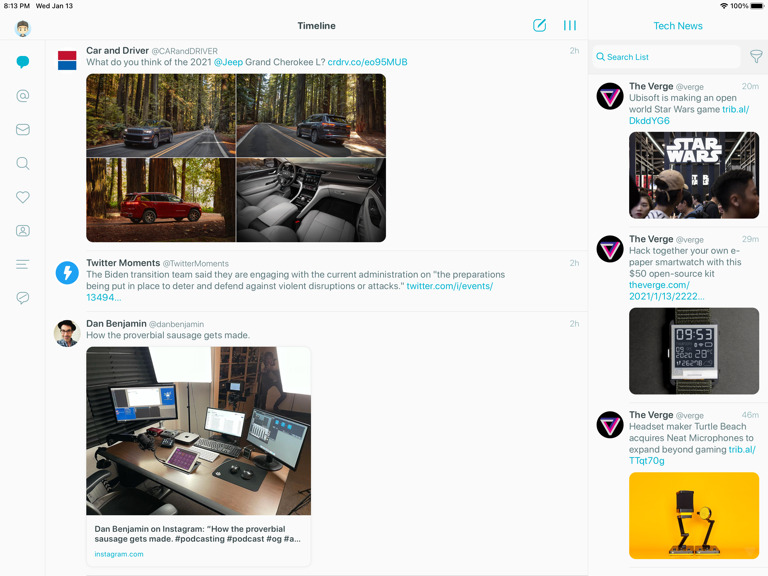Open the Search magnifier in sidebar
Image resolution: width=768 pixels, height=576 pixels.
point(23,163)
